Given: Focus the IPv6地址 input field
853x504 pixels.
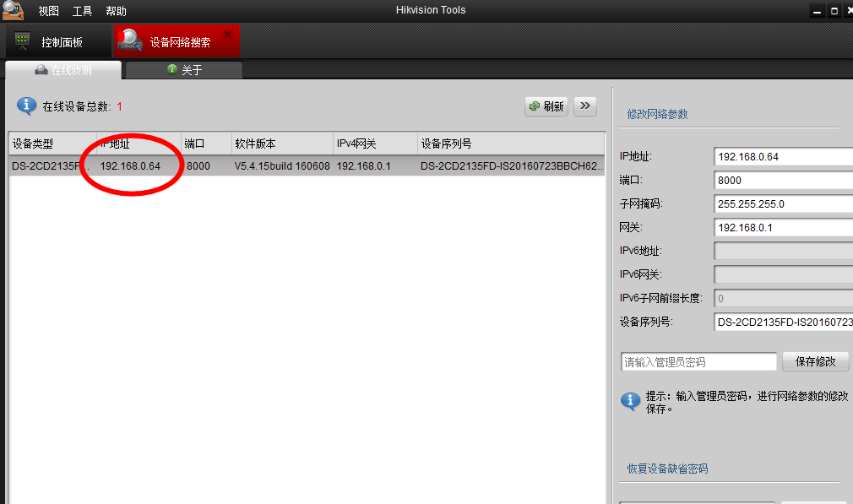Looking at the screenshot, I should 784,251.
